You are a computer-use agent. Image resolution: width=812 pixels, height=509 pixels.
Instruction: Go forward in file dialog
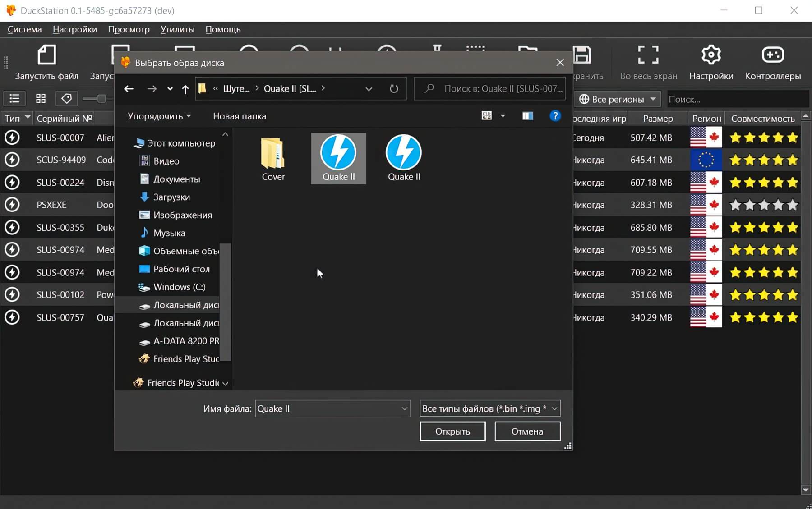(x=152, y=89)
